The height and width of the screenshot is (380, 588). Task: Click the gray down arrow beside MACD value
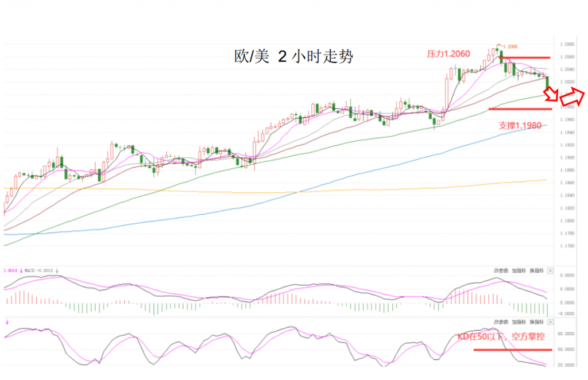pyautogui.click(x=57, y=270)
